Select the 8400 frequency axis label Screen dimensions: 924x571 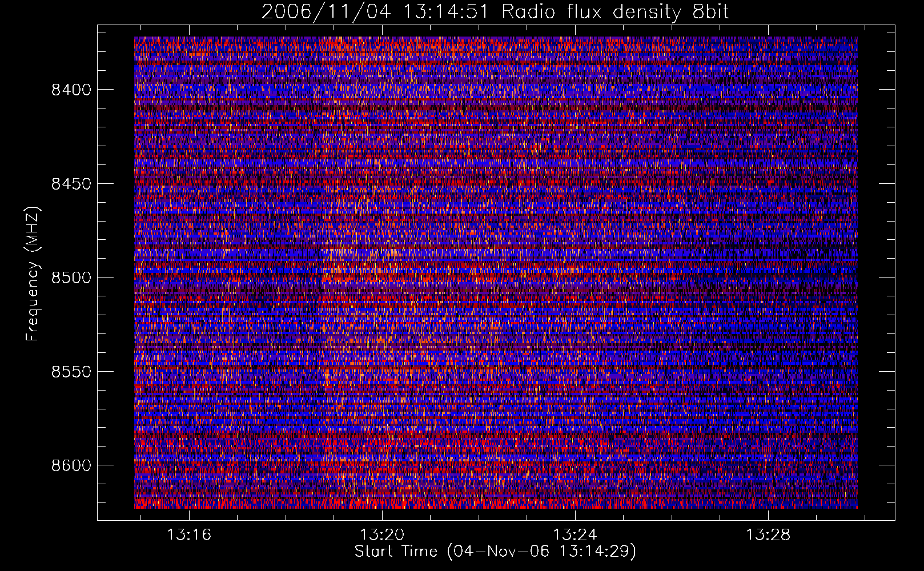[x=71, y=90]
